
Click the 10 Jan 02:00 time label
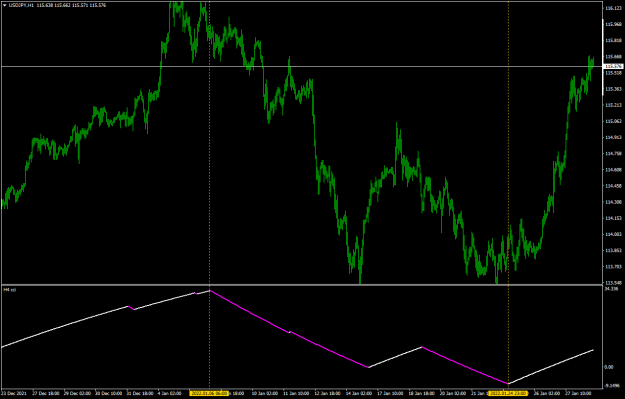pyautogui.click(x=265, y=393)
